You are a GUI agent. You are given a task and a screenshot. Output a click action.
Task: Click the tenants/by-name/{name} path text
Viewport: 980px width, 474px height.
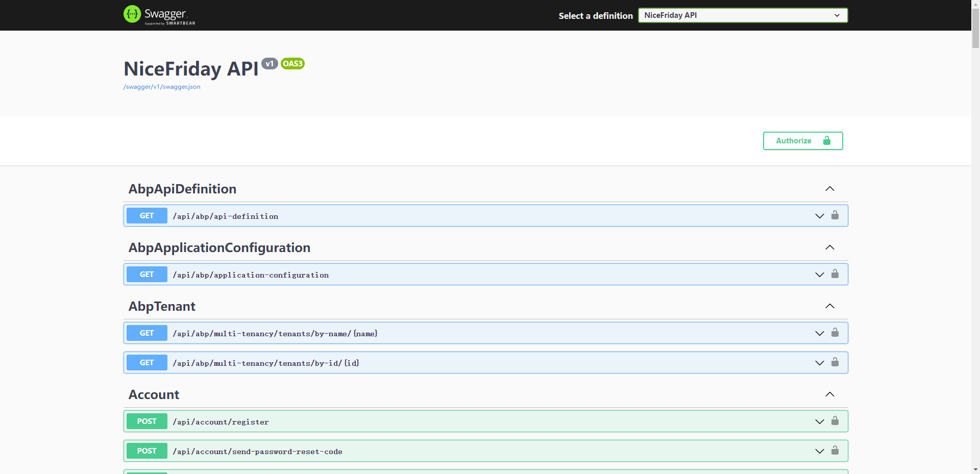[275, 334]
